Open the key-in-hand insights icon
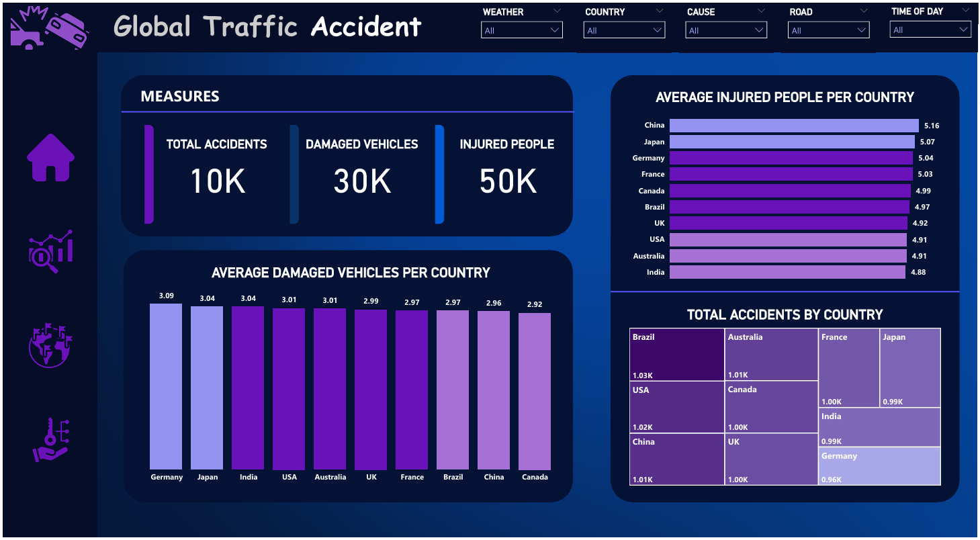 click(x=51, y=439)
